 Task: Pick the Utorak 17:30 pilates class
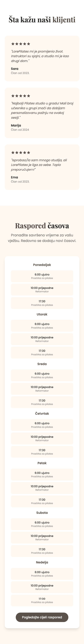[42, 353]
